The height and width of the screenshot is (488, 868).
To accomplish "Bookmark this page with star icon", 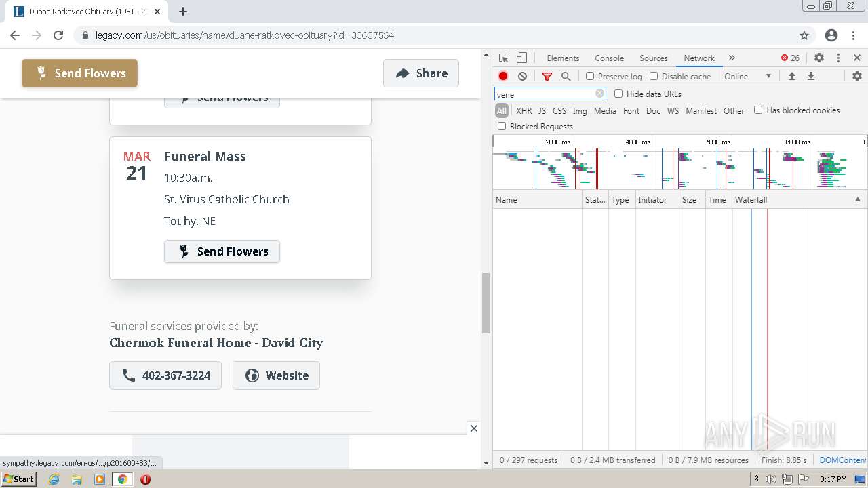I will (804, 35).
